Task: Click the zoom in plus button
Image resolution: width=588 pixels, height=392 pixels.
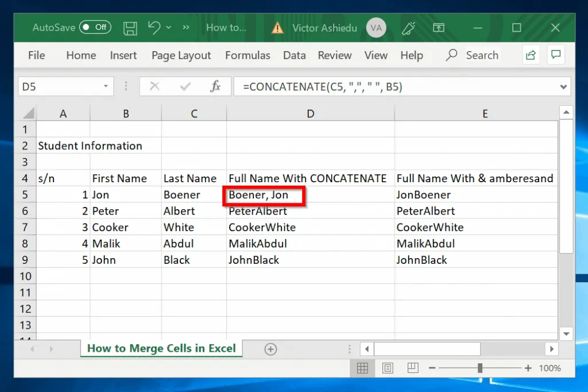Action: (528, 368)
